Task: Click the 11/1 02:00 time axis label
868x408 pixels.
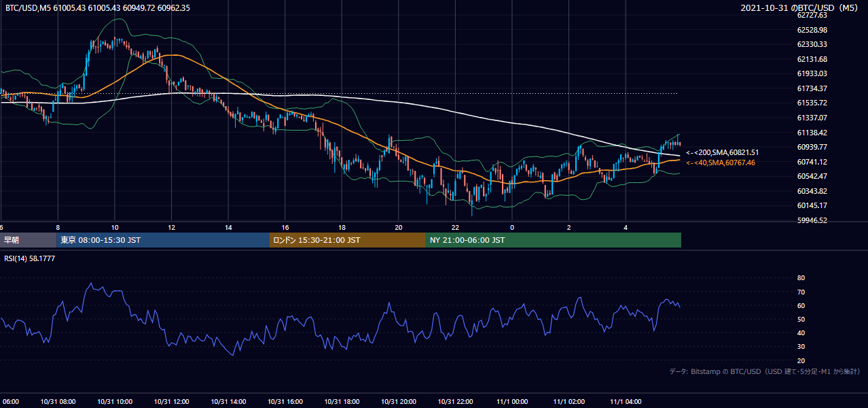Action: (x=568, y=401)
